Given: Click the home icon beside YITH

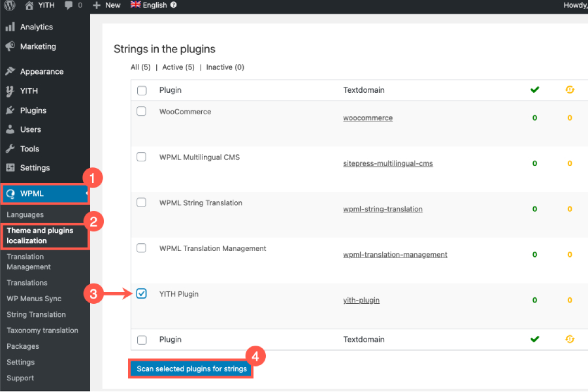Looking at the screenshot, I should point(29,5).
